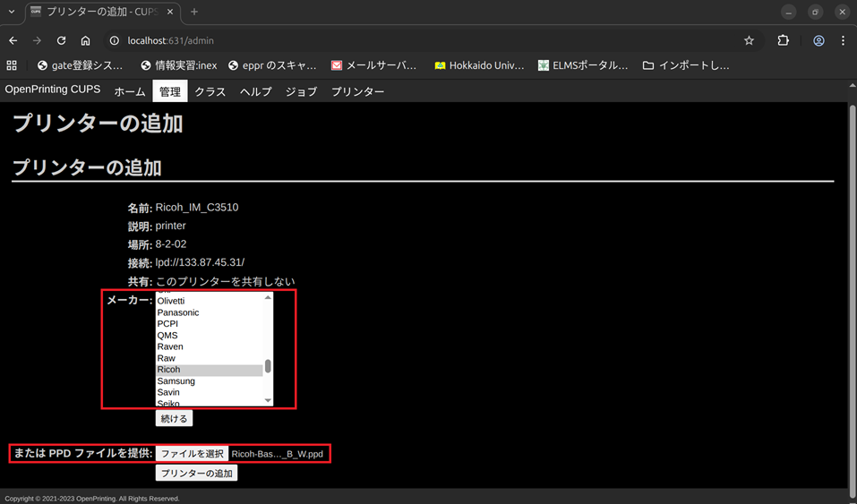Viewport: 857px width, 504px height.
Task: Open the browser profile icon
Action: tap(818, 40)
